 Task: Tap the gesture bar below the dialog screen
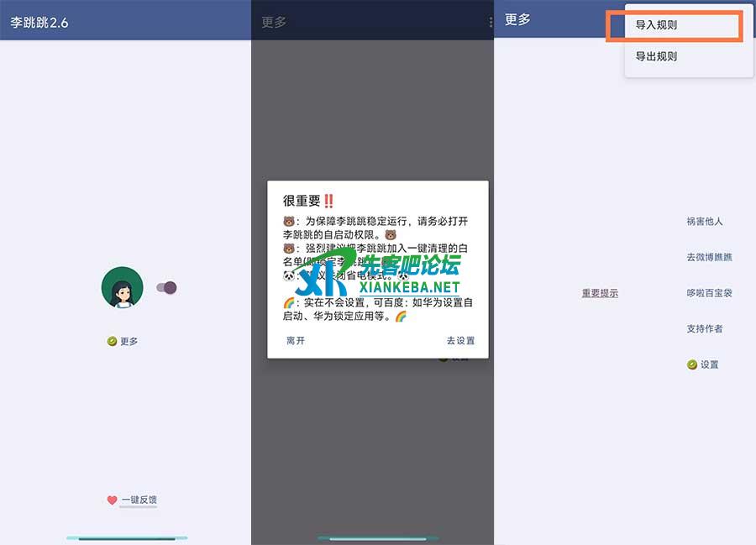click(x=378, y=537)
